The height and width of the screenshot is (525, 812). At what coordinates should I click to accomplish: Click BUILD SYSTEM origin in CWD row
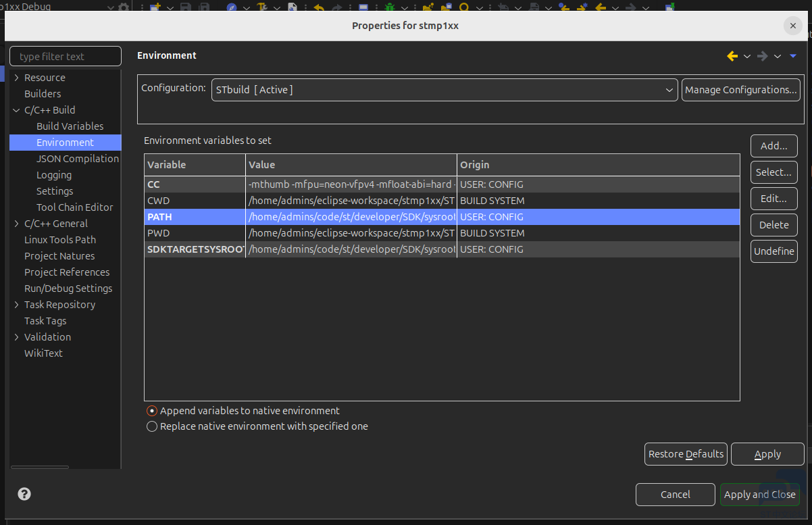click(492, 201)
